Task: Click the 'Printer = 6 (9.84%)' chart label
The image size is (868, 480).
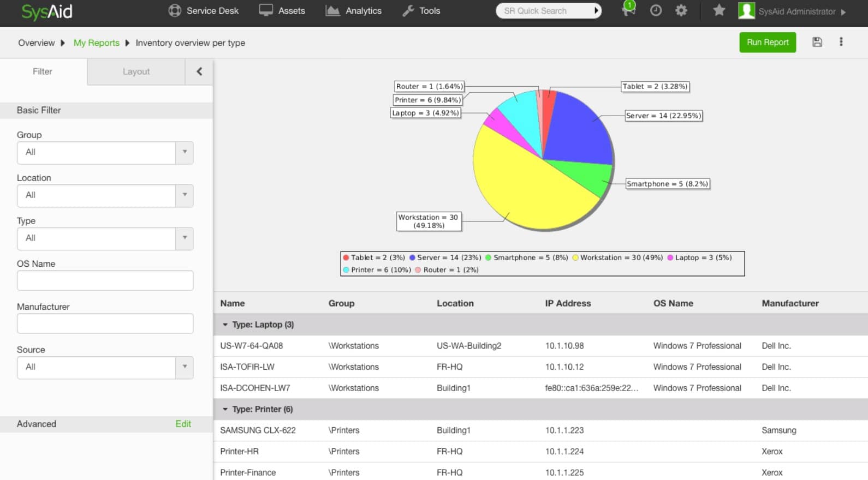Action: (428, 100)
